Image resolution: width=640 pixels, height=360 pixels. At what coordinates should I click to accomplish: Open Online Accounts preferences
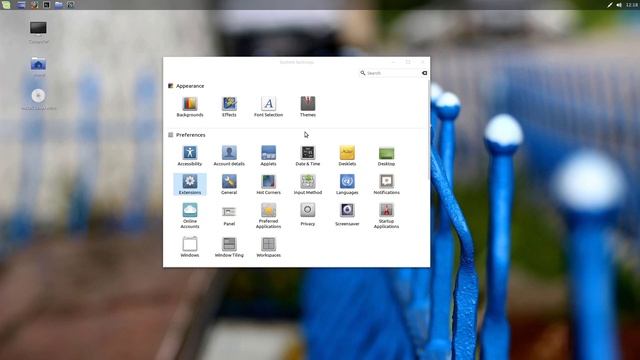tap(190, 216)
